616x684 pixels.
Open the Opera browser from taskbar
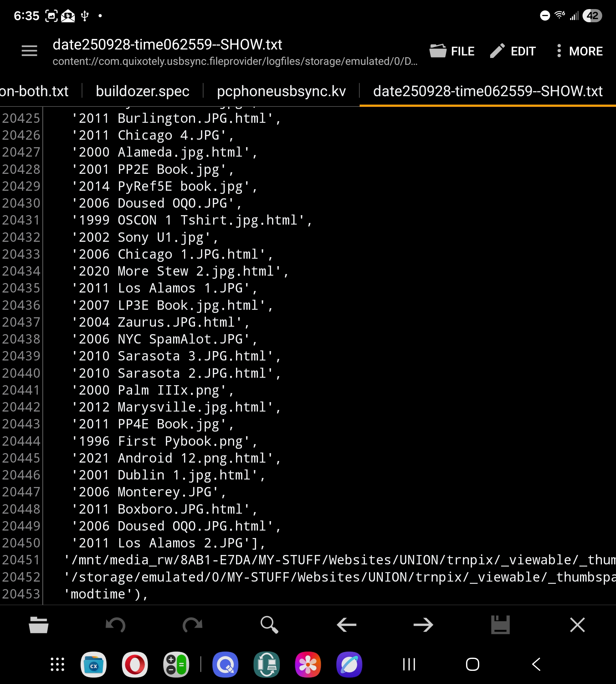[135, 664]
